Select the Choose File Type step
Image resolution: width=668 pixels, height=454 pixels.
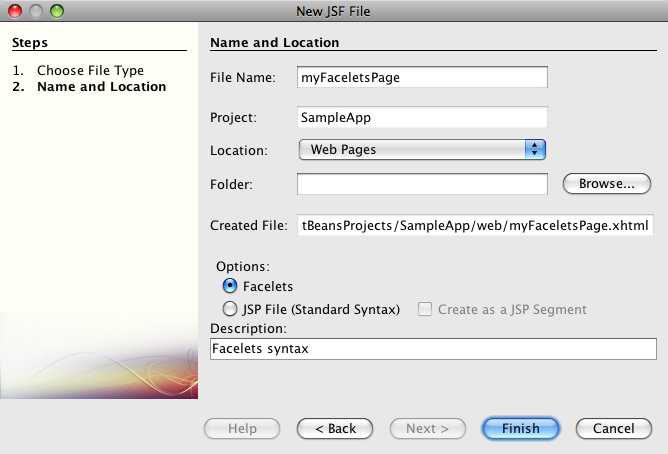90,71
